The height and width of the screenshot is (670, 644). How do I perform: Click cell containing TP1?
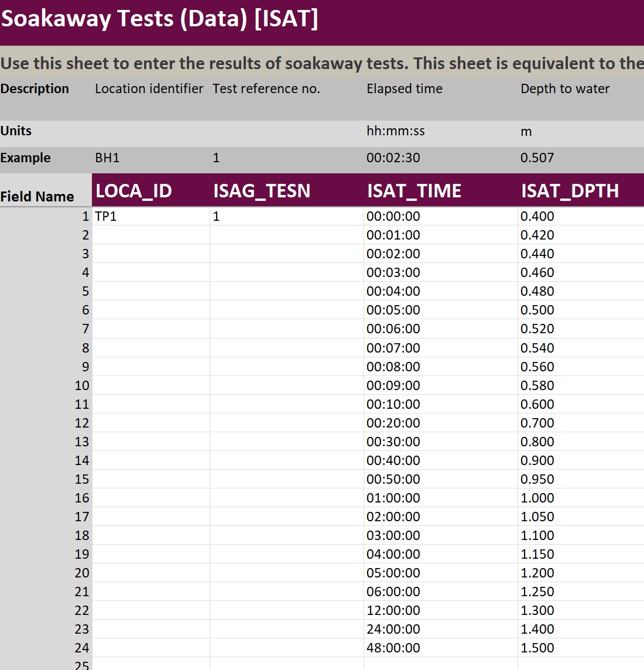[x=150, y=216]
